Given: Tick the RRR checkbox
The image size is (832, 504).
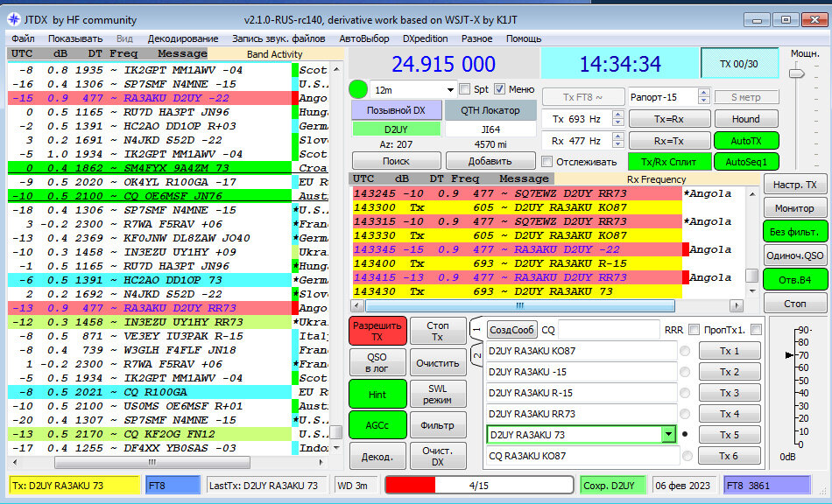Looking at the screenshot, I should click(x=694, y=330).
